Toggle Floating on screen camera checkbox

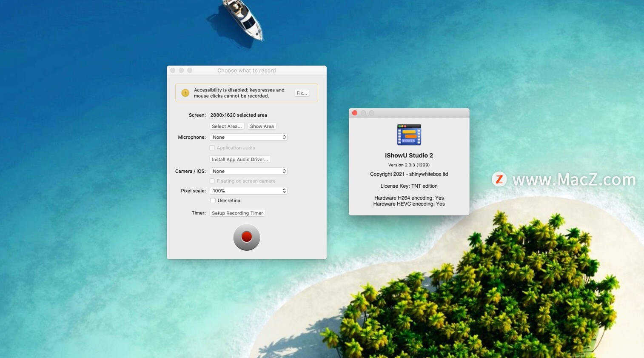click(212, 181)
